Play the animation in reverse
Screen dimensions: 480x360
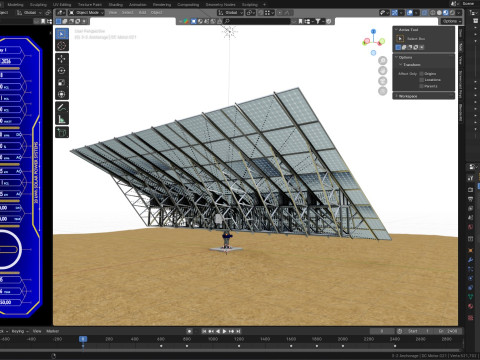[218, 331]
